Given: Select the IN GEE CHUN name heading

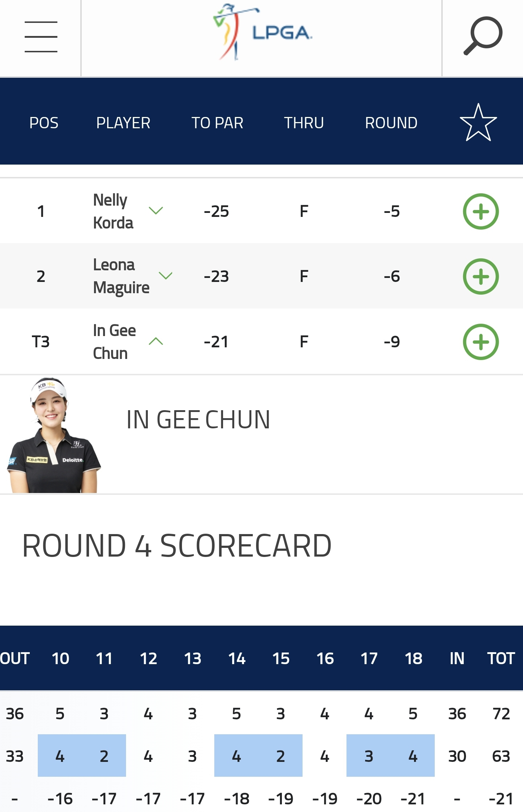Looking at the screenshot, I should (x=198, y=420).
